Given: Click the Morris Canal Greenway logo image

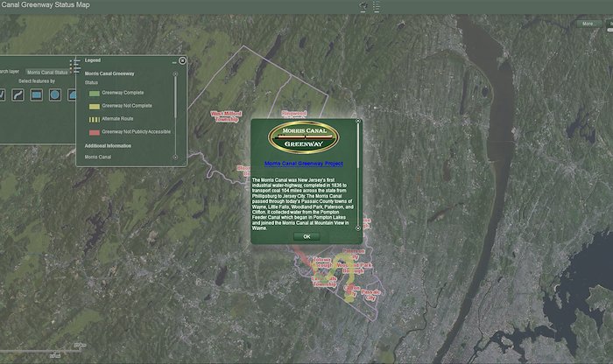Looking at the screenshot, I should click(303, 137).
